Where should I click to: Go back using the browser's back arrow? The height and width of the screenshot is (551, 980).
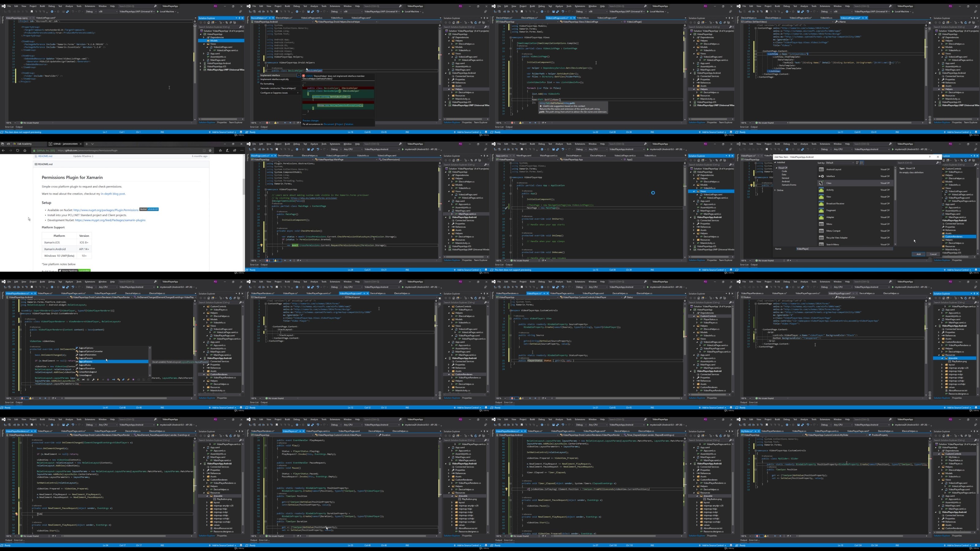pos(3,150)
